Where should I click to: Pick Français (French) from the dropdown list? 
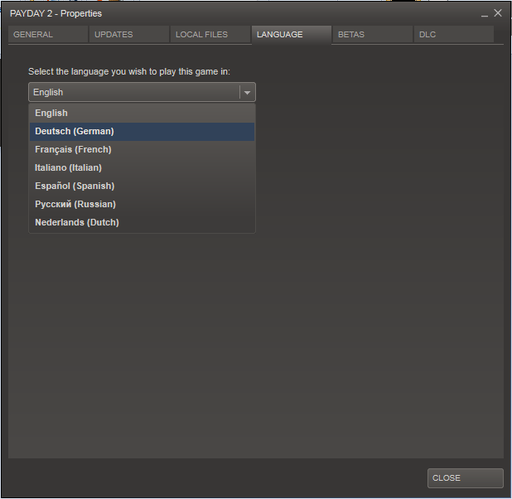click(142, 150)
